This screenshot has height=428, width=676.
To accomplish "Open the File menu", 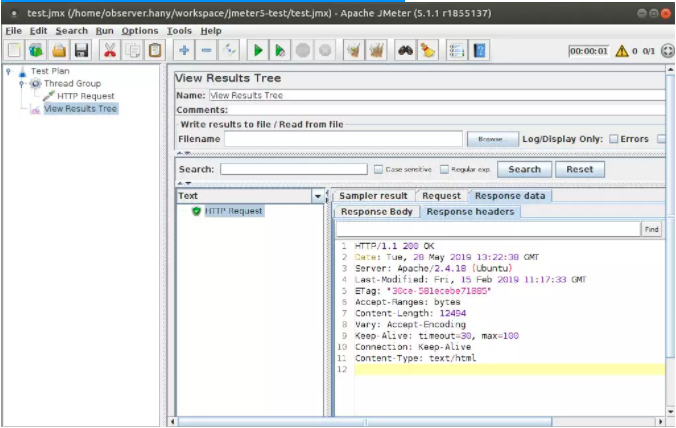I will point(13,31).
